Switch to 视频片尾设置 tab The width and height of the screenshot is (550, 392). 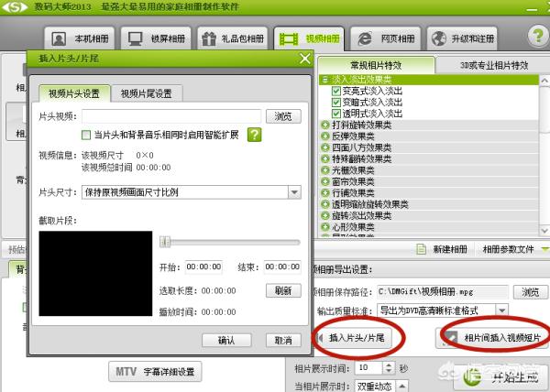pyautogui.click(x=152, y=93)
